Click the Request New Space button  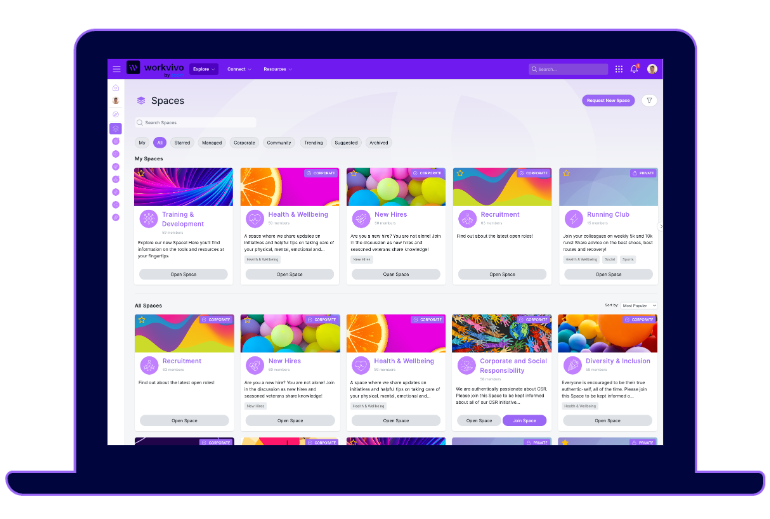point(607,100)
